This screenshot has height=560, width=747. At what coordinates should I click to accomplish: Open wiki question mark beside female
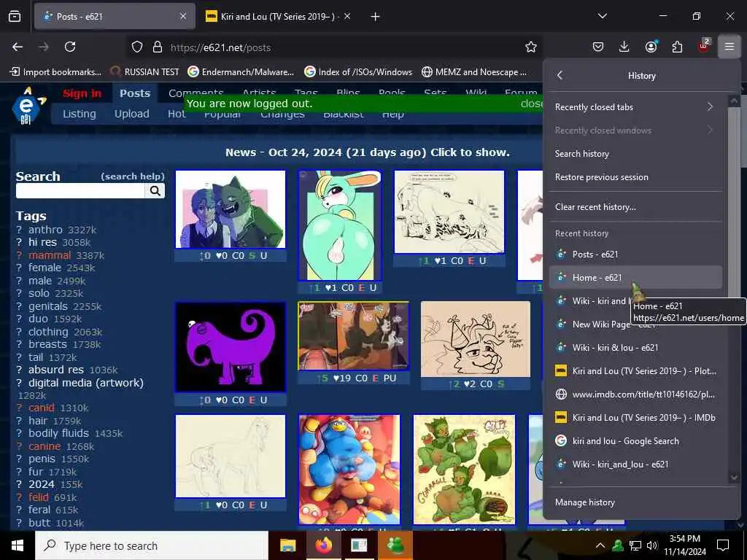click(19, 268)
